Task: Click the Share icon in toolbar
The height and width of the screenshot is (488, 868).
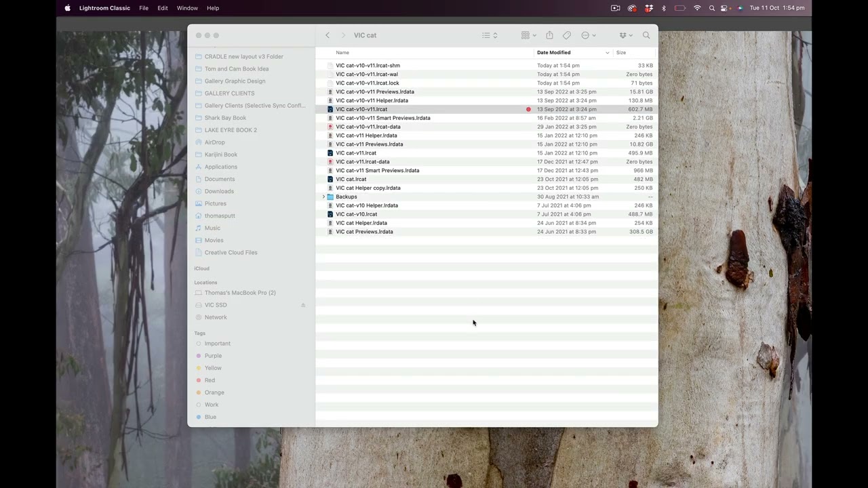Action: 549,35
